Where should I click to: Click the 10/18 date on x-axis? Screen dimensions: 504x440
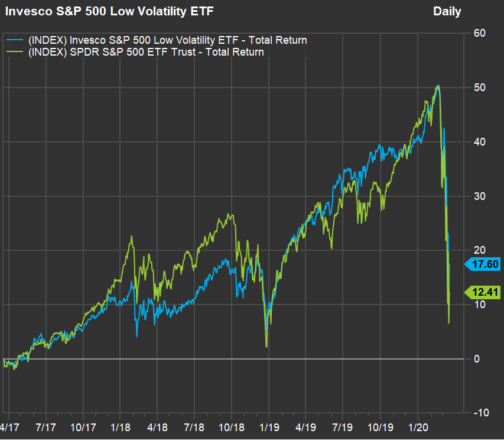(x=232, y=426)
